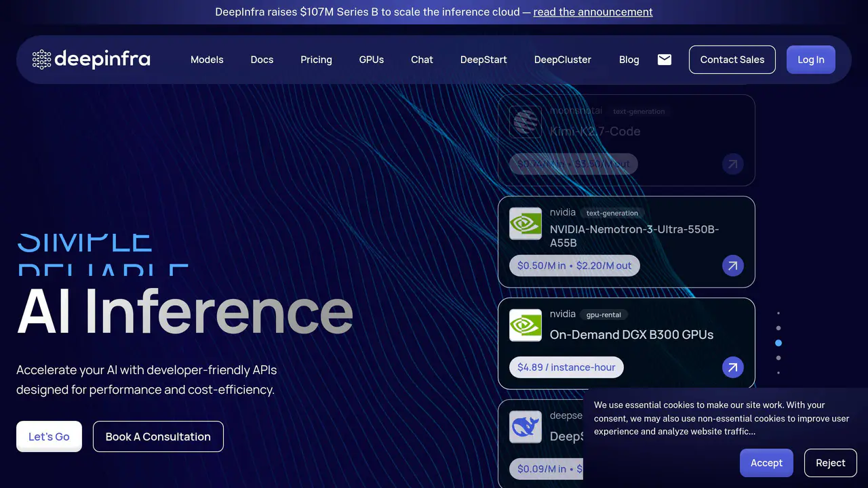The width and height of the screenshot is (868, 488).
Task: Open arrow icon on On-Demand DGX B300 card
Action: pos(732,367)
